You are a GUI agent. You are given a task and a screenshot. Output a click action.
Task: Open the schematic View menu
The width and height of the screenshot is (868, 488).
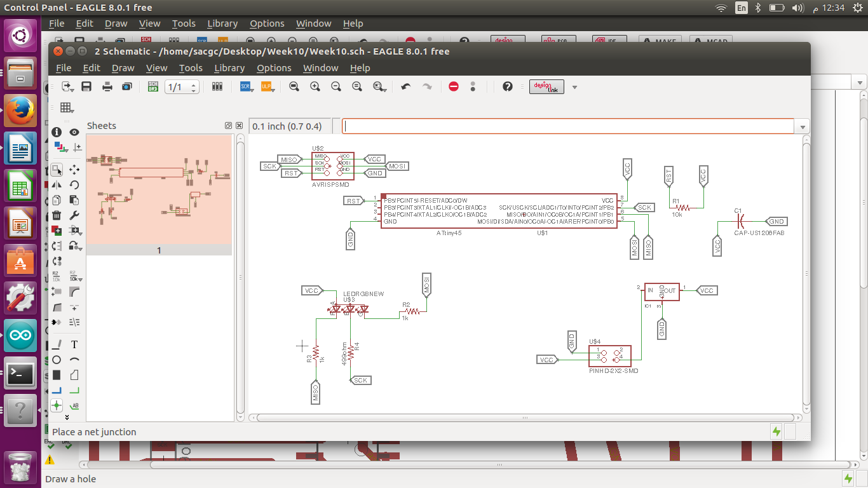coord(156,68)
